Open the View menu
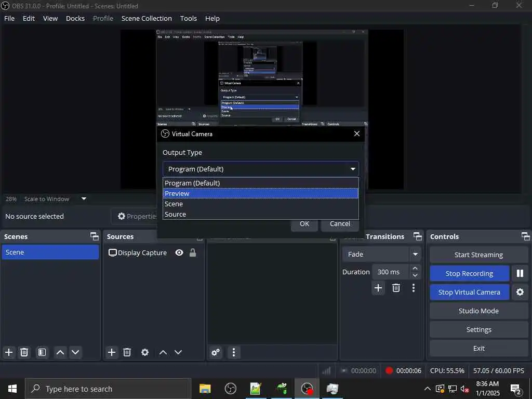Screen dimensions: 532x399 pos(50,18)
